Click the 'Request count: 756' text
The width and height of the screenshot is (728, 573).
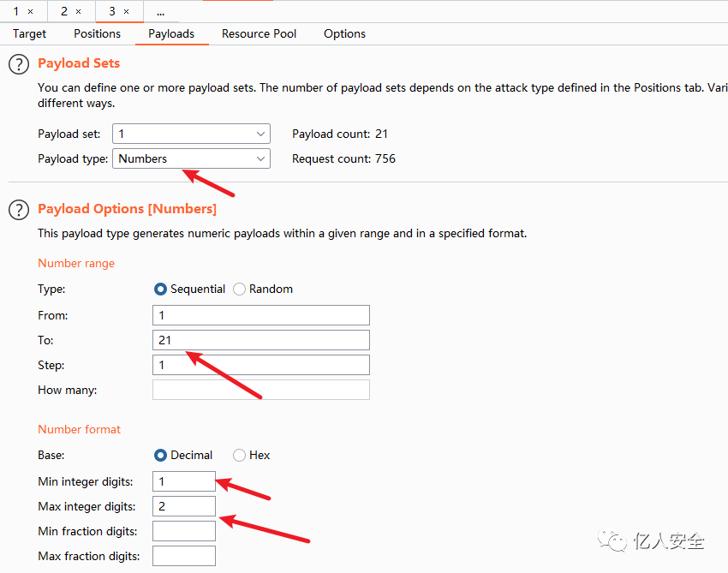pyautogui.click(x=343, y=158)
